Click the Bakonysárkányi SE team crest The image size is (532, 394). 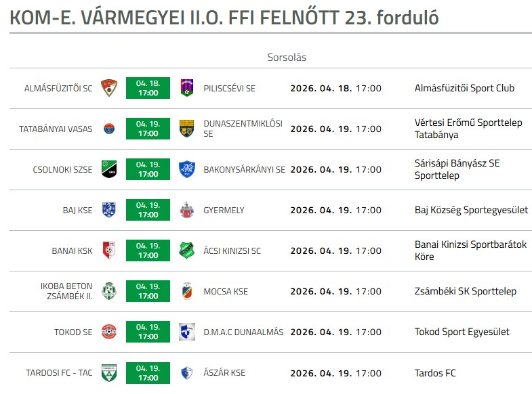(x=186, y=169)
